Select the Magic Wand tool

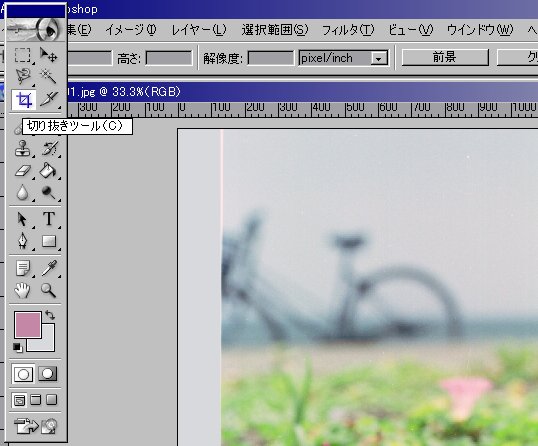tap(48, 76)
